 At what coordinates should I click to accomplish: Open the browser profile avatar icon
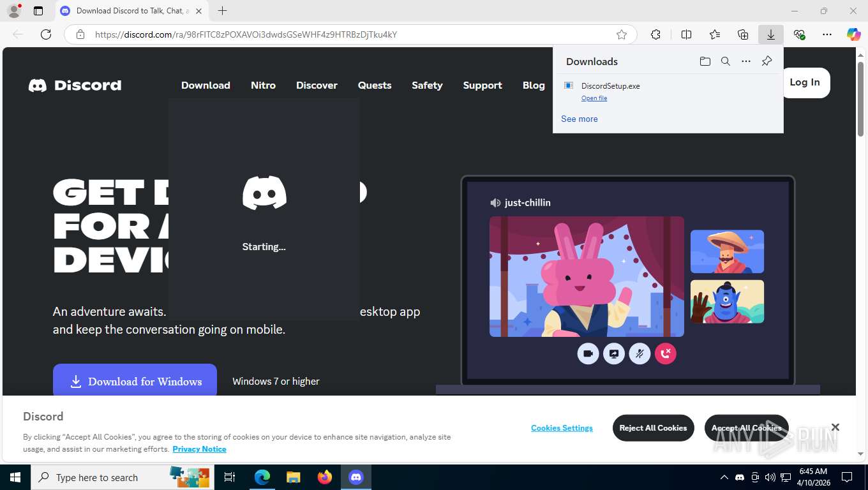[x=13, y=11]
